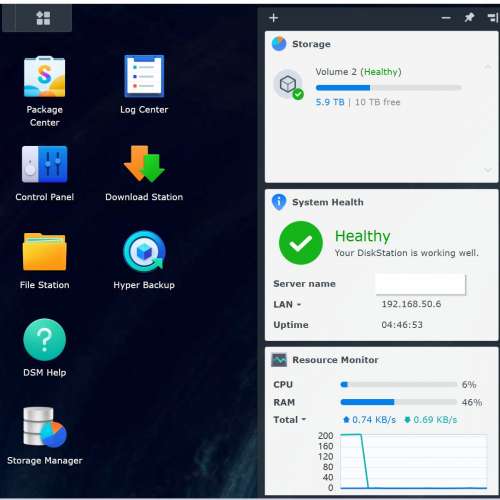
Task: Click the green Healthy checkmark icon
Action: tap(301, 243)
